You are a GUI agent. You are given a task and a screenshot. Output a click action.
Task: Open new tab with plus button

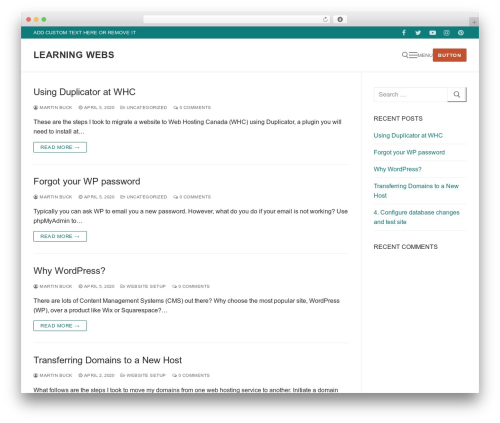[474, 22]
